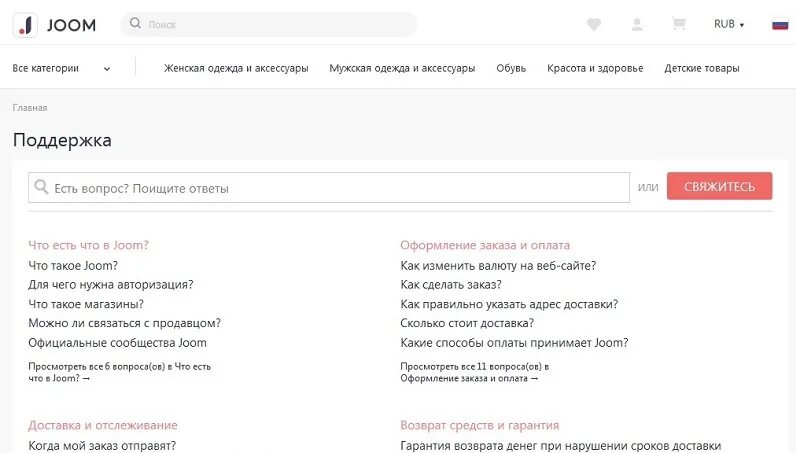The width and height of the screenshot is (796, 453).
Task: Expand the Все категории dropdown
Action: pyautogui.click(x=61, y=68)
